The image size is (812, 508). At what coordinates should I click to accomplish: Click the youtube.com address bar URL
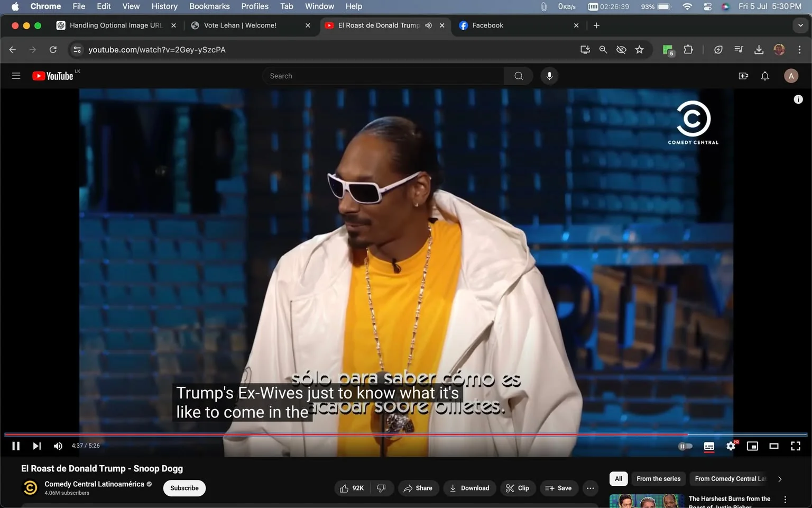coord(157,49)
